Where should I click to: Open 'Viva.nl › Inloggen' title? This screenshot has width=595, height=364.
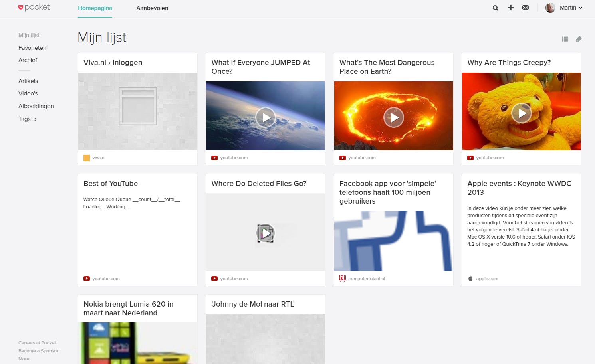(x=113, y=63)
